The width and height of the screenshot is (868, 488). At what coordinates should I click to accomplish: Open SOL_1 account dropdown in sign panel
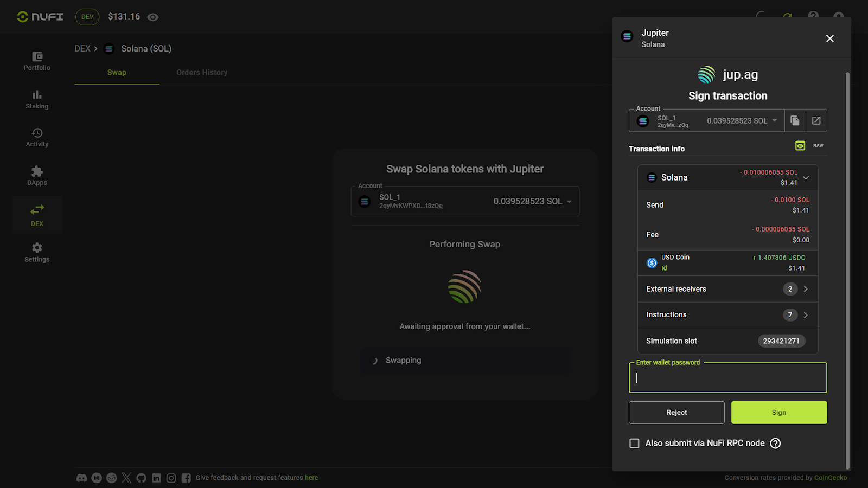point(774,121)
